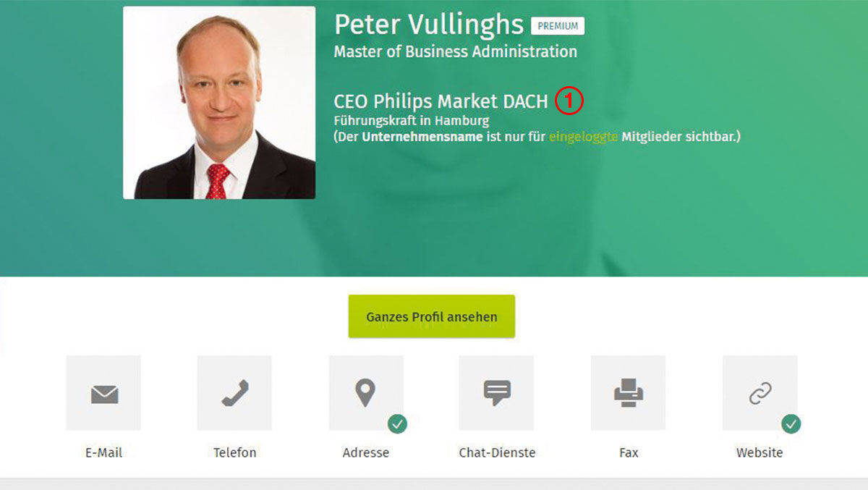Click the Ganzes Profil ansehen button
The width and height of the screenshot is (868, 490).
[x=432, y=316]
